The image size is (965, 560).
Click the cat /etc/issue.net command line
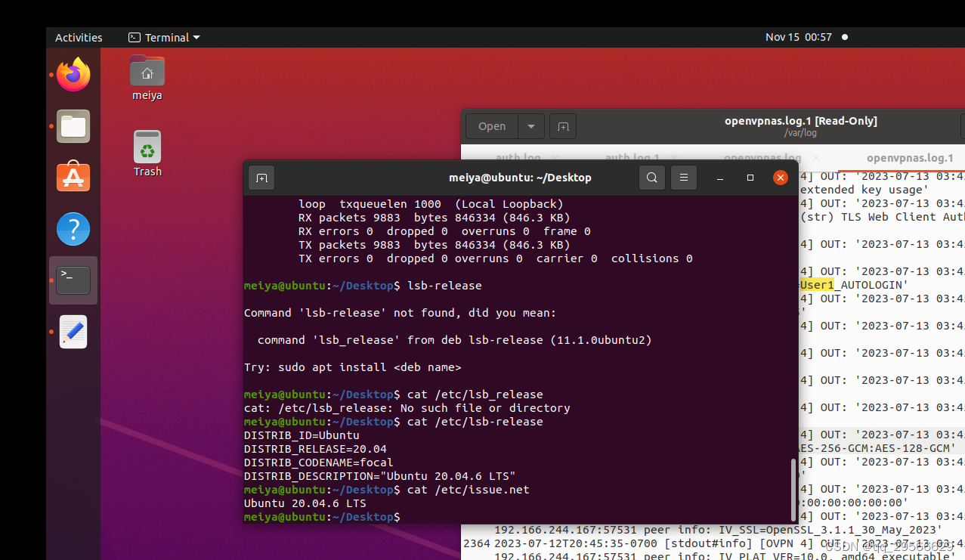point(469,490)
